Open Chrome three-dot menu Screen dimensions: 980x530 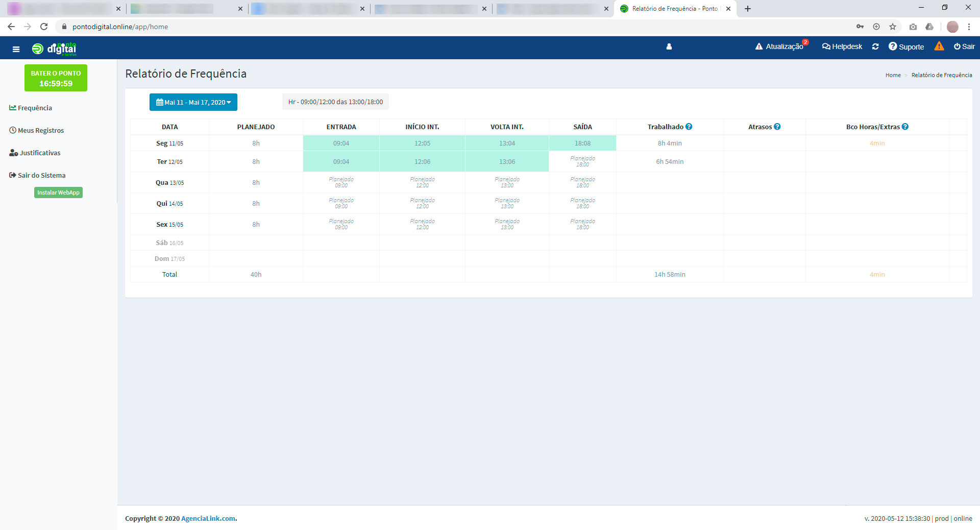tap(969, 27)
